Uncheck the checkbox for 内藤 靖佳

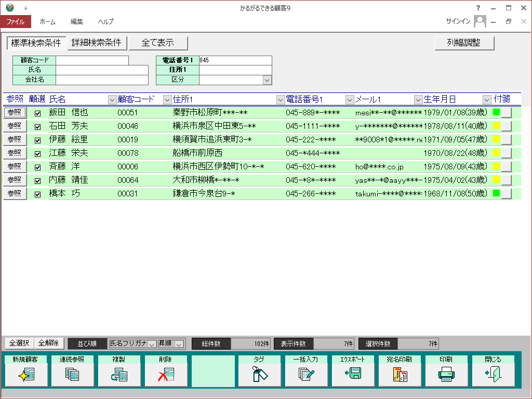[37, 181]
